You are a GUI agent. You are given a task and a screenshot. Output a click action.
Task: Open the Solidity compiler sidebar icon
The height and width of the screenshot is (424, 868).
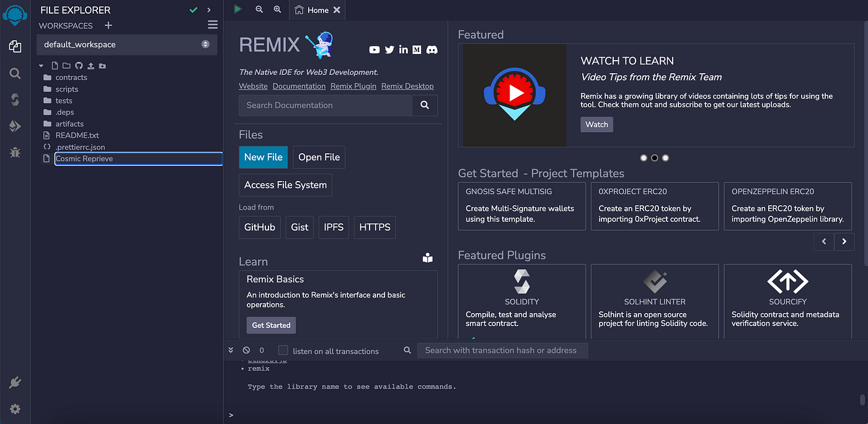15,100
